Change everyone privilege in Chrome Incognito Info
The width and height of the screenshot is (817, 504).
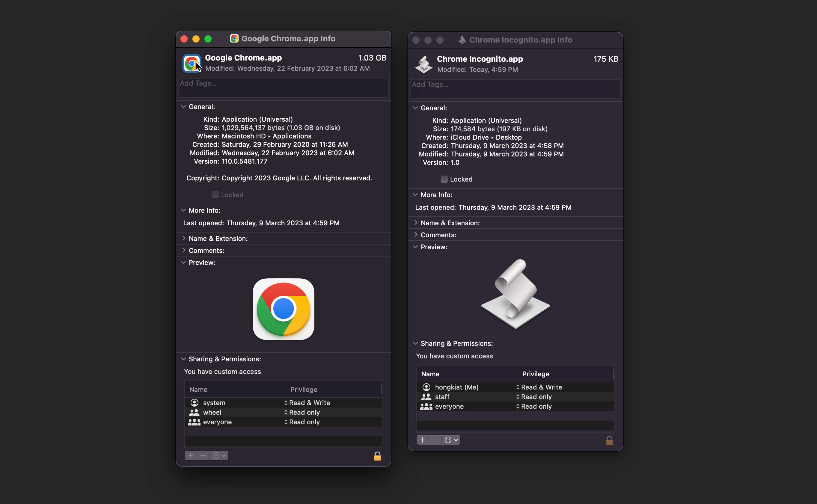click(534, 406)
